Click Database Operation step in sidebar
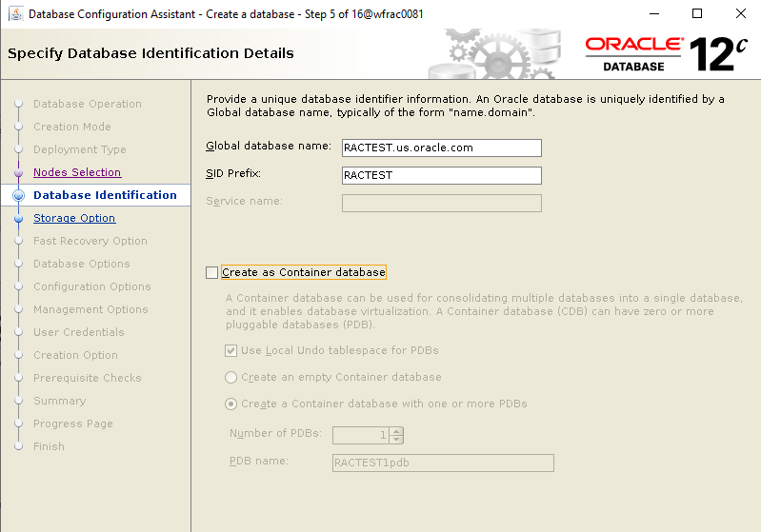The image size is (761, 532). [x=88, y=104]
